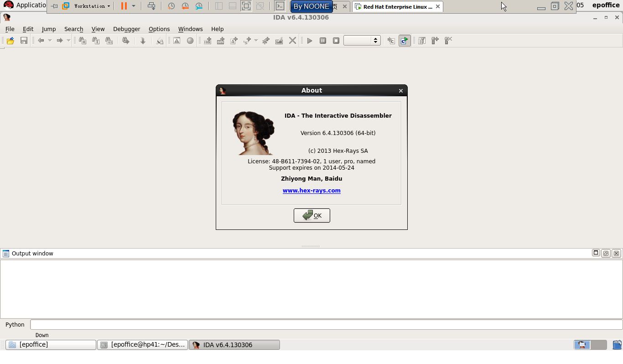Viewport: 623px width, 364px height.
Task: Open the View menu
Action: (x=98, y=29)
